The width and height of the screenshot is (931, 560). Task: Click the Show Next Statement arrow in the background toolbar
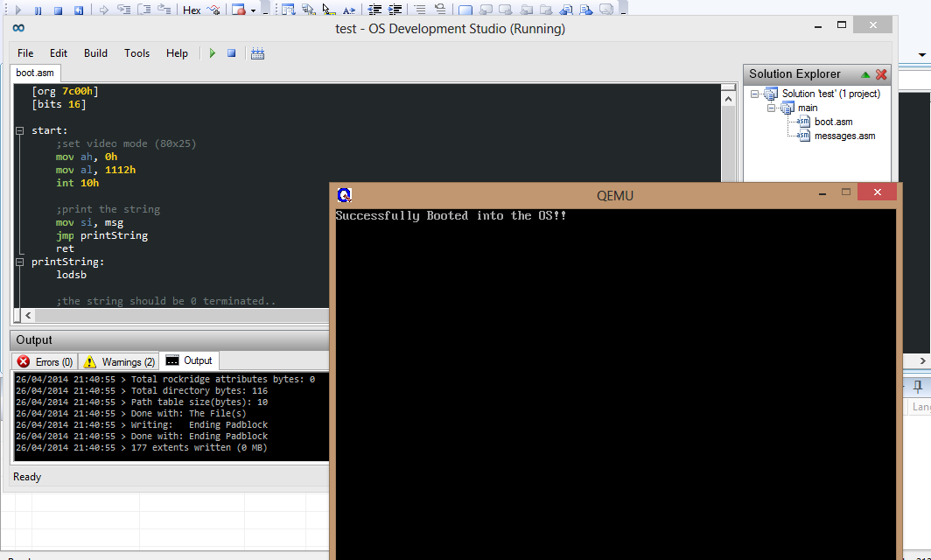(104, 10)
